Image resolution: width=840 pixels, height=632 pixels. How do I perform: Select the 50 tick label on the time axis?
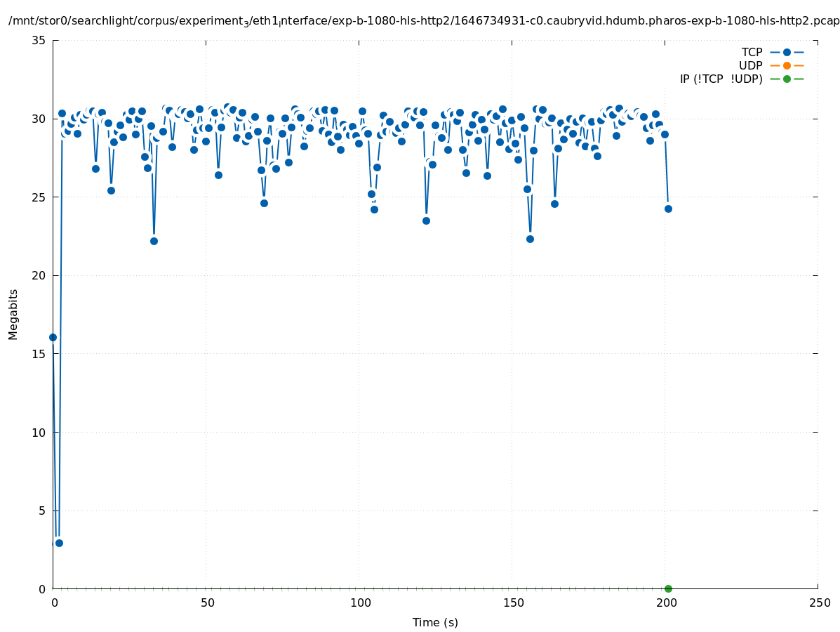(206, 603)
